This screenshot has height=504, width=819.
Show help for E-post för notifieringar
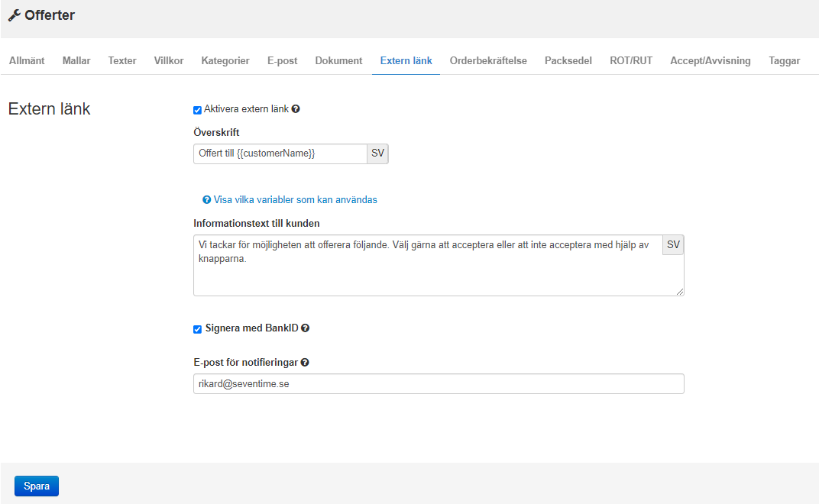305,363
